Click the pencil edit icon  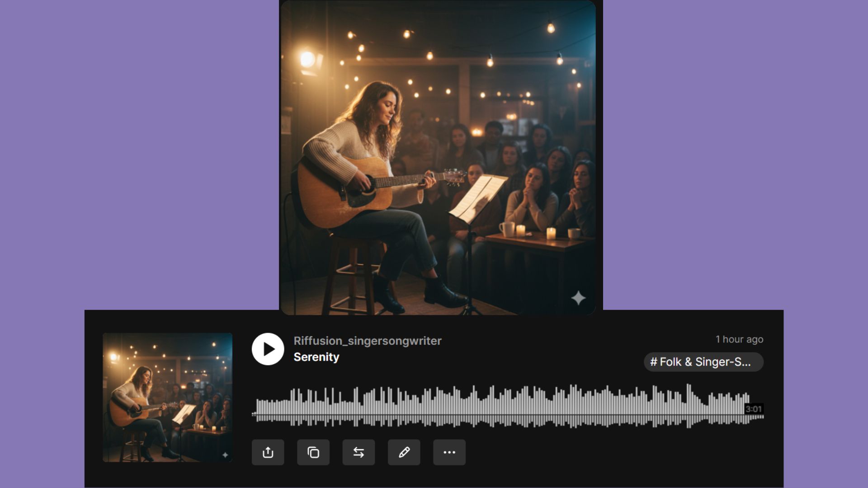pos(404,452)
